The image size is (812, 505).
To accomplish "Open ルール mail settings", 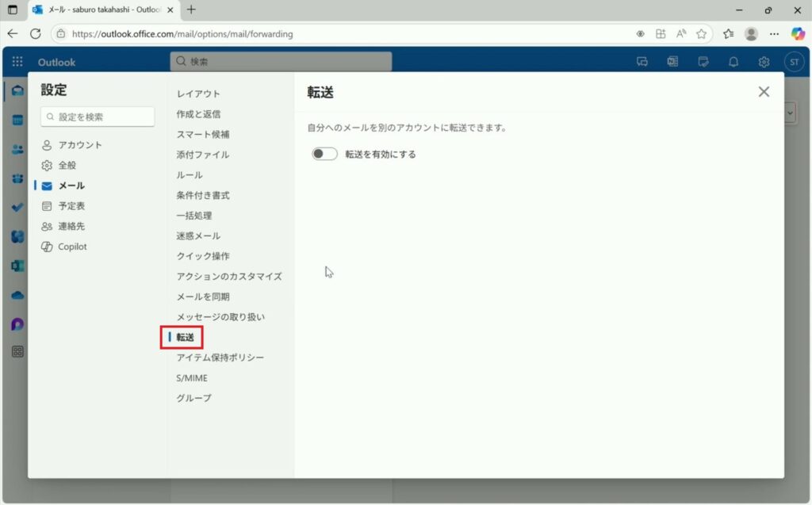I will click(x=190, y=175).
